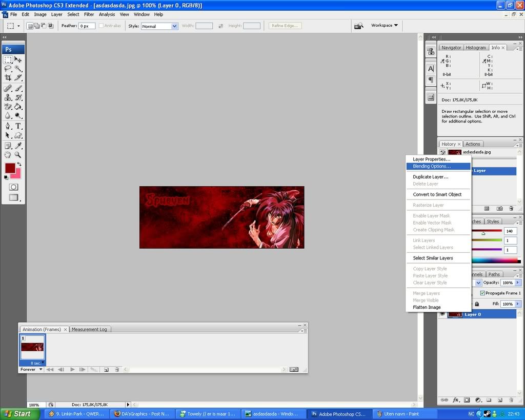Choose New selection mode button
The image size is (525, 420).
coord(30,26)
